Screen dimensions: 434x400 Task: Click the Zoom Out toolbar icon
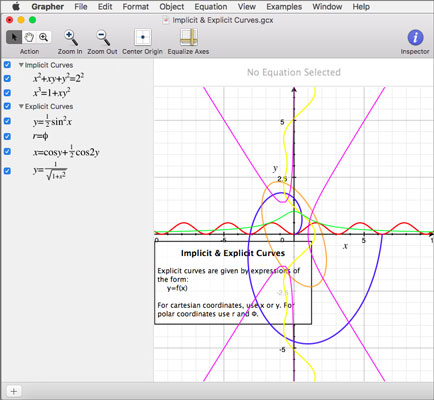[103, 38]
